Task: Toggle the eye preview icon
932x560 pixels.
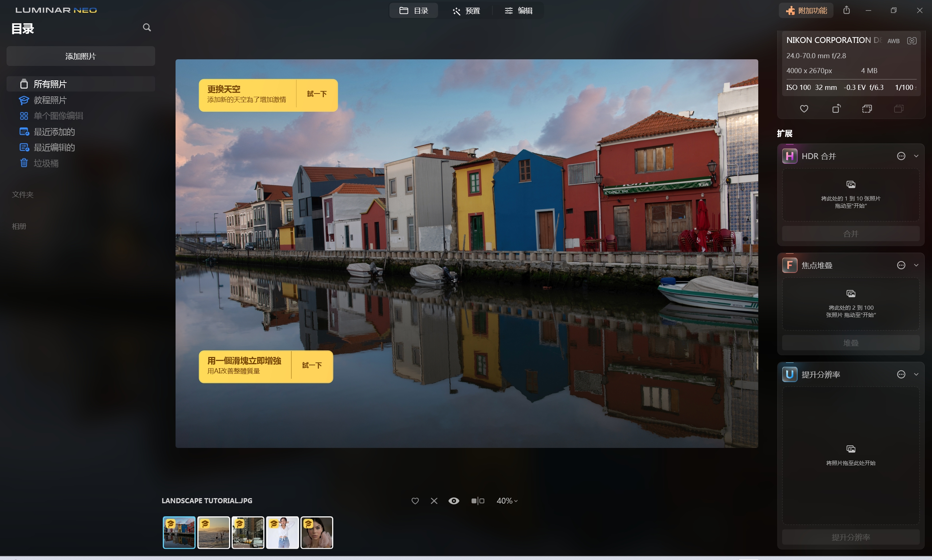Action: [453, 501]
